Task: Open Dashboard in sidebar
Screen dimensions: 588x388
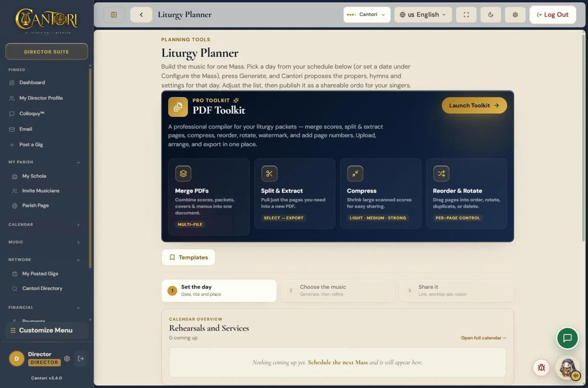Action: coord(32,83)
